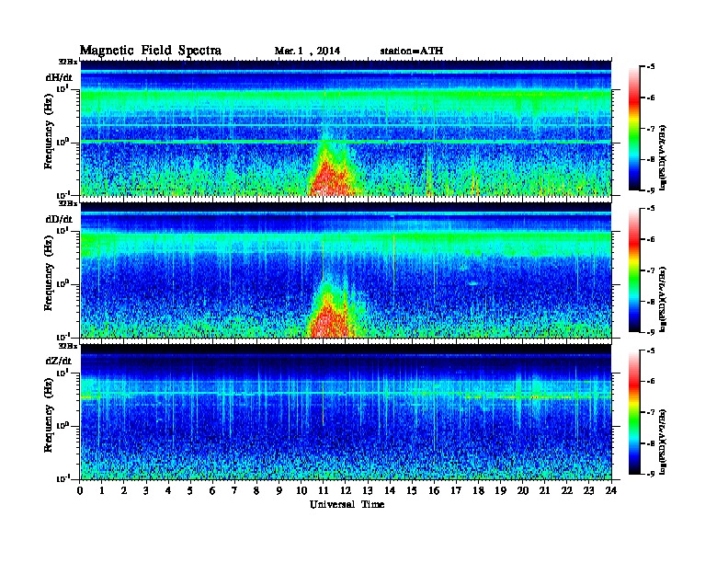Screen dimensions: 728x563
Task: Click the "16" hour tick on time axis
Action: coord(434,491)
